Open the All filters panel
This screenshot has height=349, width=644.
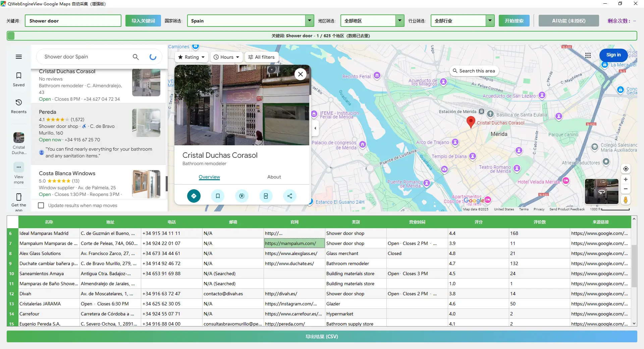pos(261,57)
